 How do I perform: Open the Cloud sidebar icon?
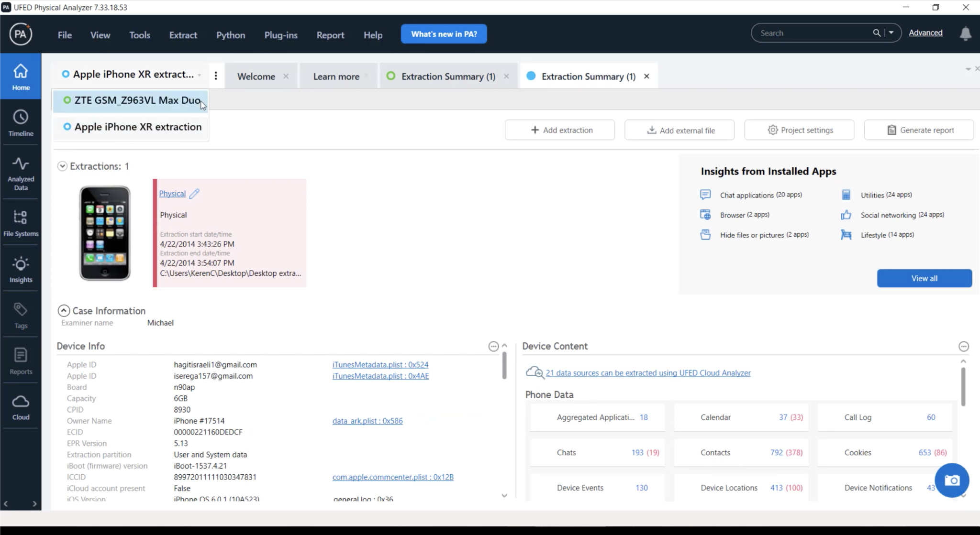pyautogui.click(x=21, y=407)
